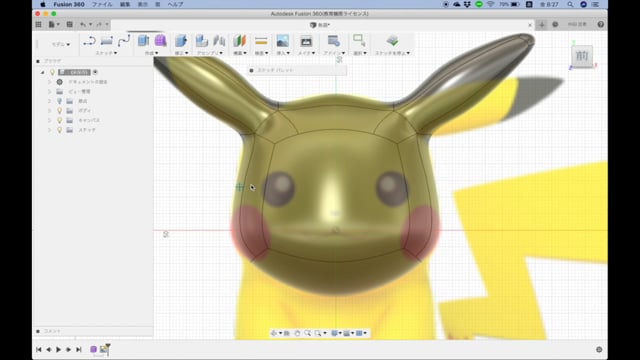Screen dimensions: 640x360
Task: Open the モデル workspace dropdown
Action: click(x=60, y=44)
